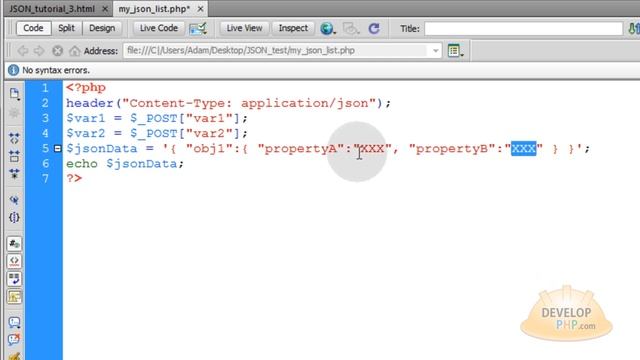Click the Open Documents icon
640x360 pixels.
pos(14,94)
